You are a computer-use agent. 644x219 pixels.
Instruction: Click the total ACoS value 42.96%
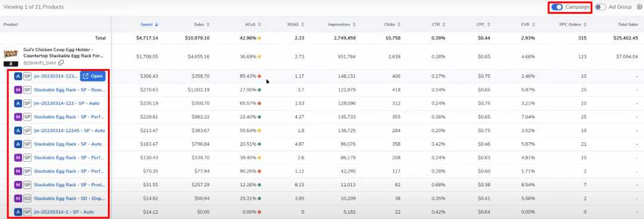pos(248,38)
